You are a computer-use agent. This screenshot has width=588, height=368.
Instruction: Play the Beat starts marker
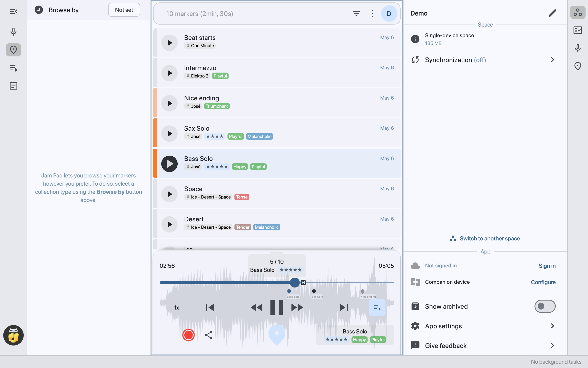click(x=169, y=43)
